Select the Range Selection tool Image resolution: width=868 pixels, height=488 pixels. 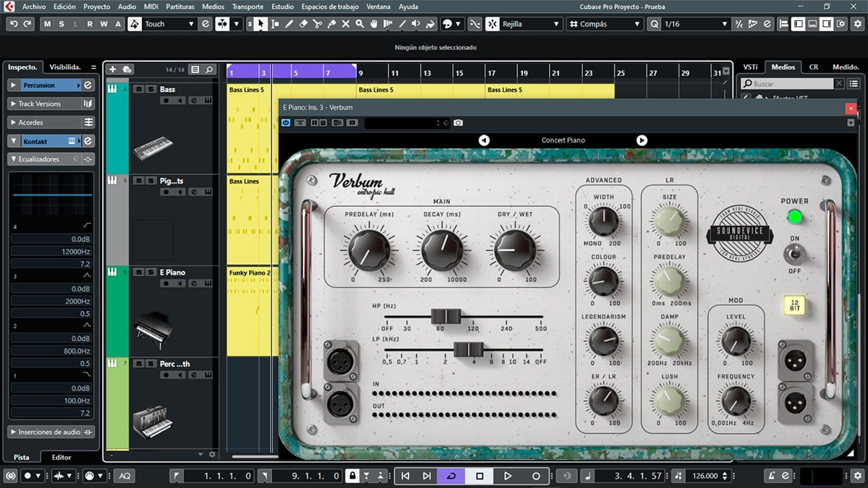click(275, 24)
